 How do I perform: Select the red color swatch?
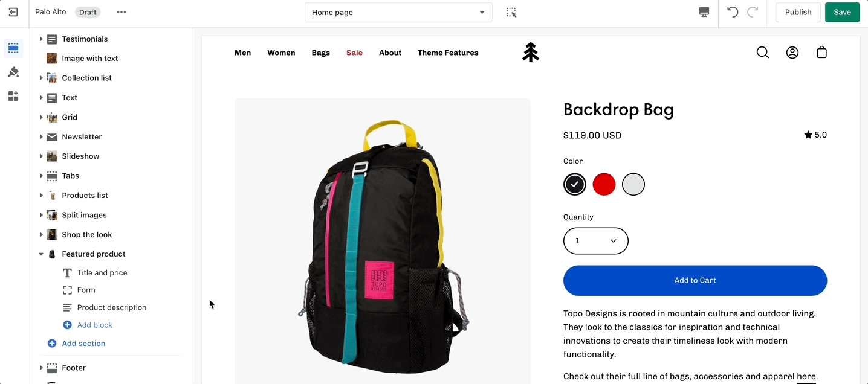(x=604, y=184)
